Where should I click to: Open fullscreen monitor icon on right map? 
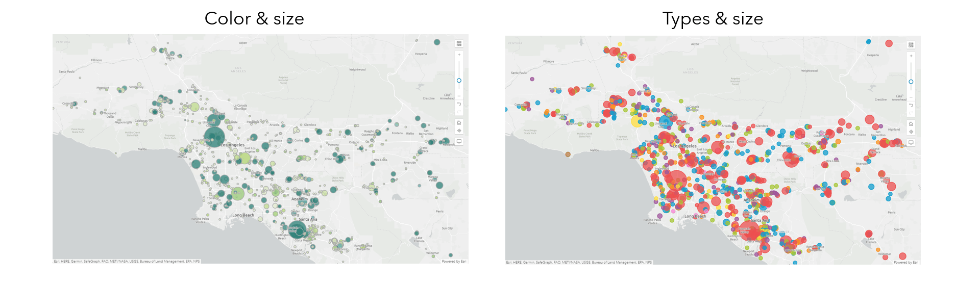tap(911, 142)
